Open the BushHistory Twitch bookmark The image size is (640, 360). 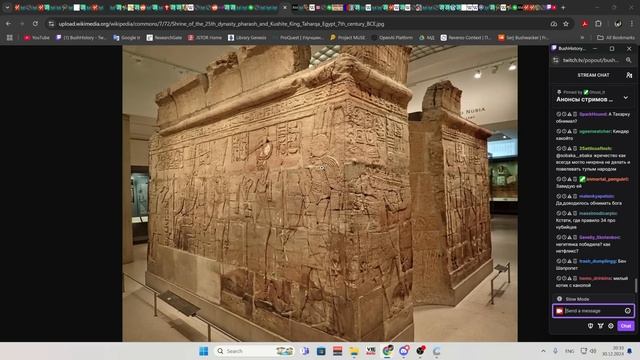pos(81,38)
